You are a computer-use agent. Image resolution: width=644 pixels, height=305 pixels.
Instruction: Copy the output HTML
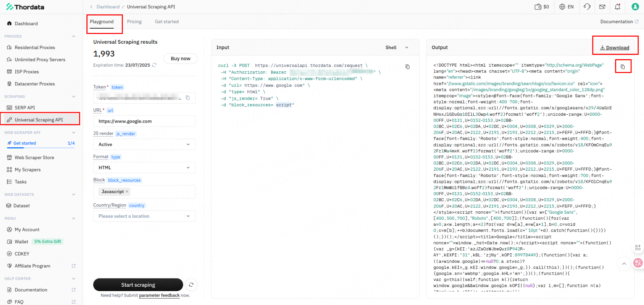pyautogui.click(x=623, y=67)
